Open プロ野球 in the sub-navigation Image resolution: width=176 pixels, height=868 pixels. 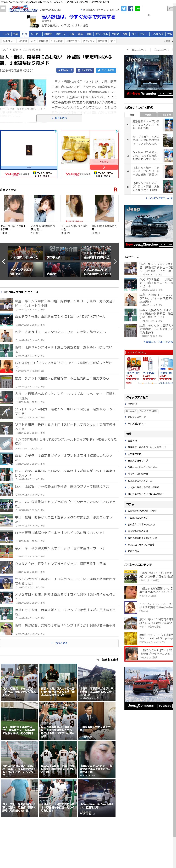pos(22,41)
